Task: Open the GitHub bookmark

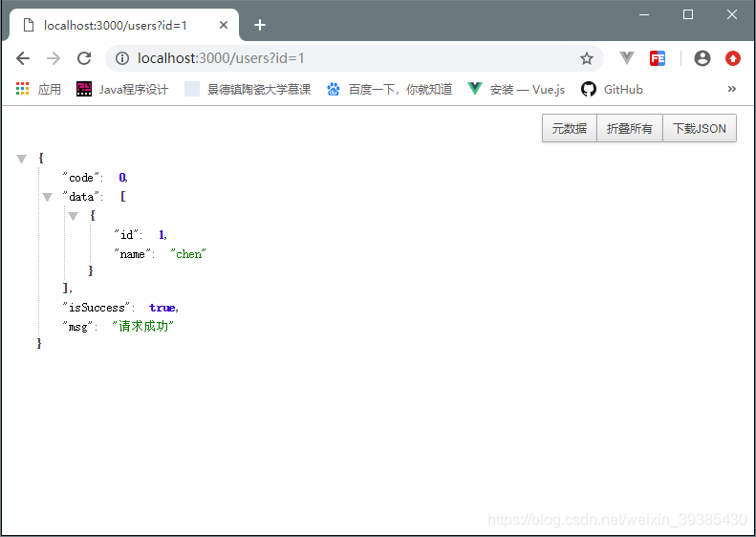Action: (x=612, y=89)
